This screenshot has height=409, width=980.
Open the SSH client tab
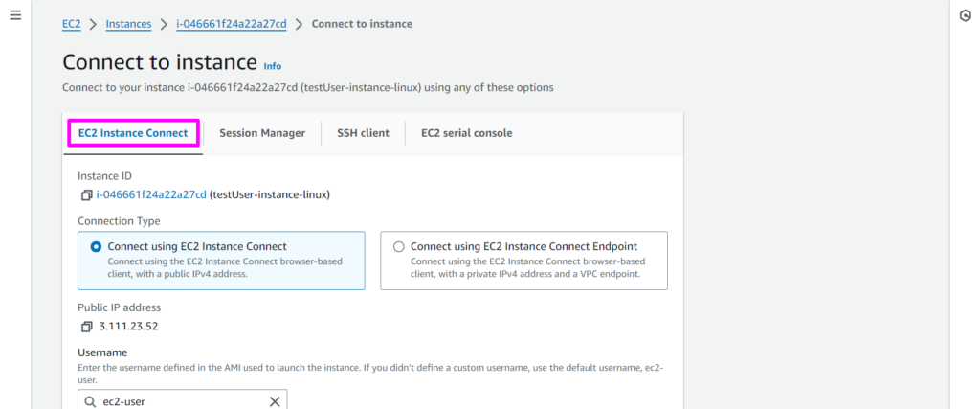click(363, 133)
